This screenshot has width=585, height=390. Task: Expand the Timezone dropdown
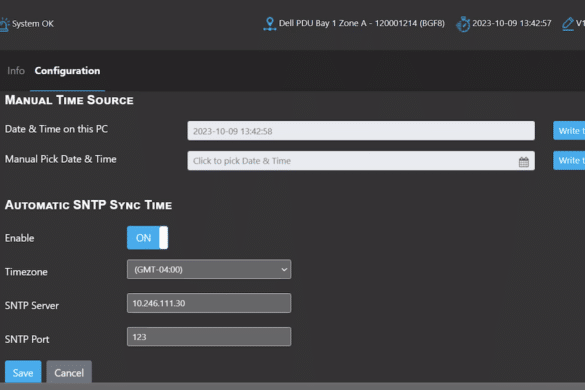(209, 269)
